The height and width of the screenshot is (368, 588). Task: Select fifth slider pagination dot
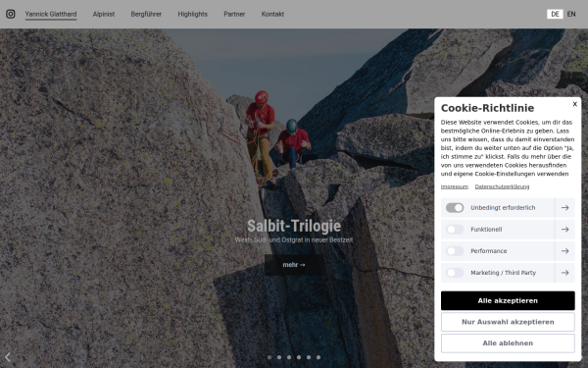tap(309, 357)
